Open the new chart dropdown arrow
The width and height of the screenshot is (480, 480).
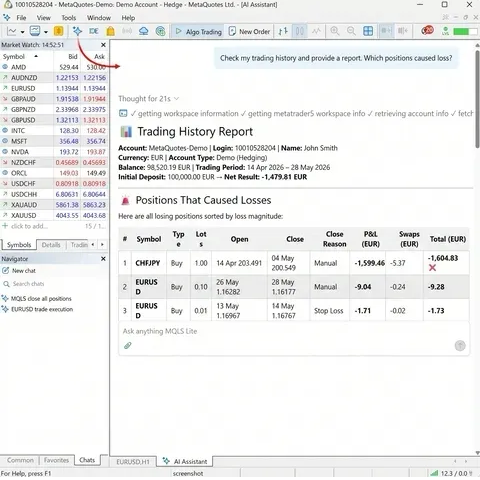click(22, 32)
